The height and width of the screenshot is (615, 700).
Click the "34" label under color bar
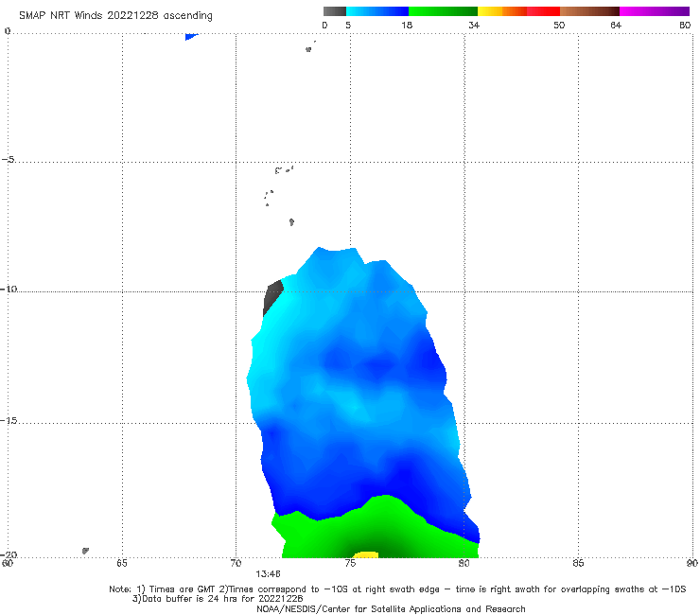coord(474,26)
